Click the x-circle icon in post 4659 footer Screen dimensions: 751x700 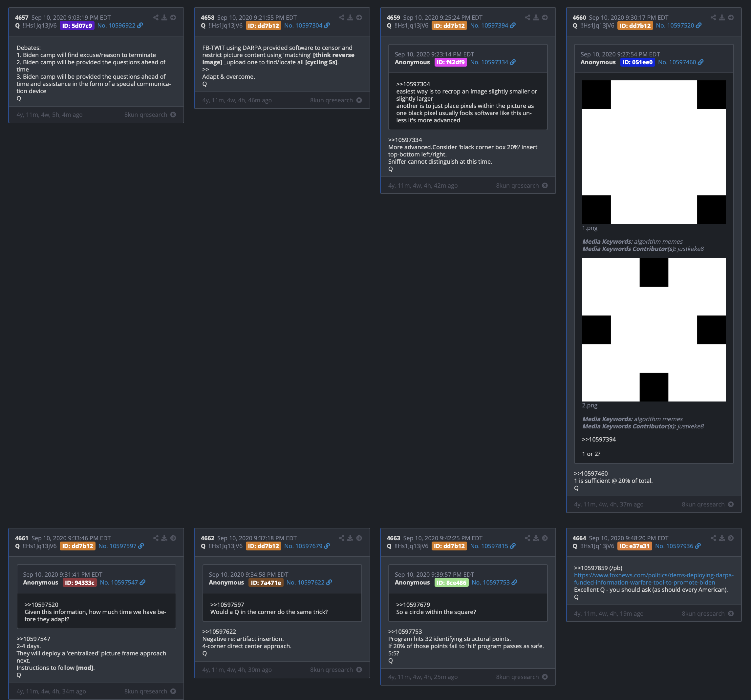(545, 185)
